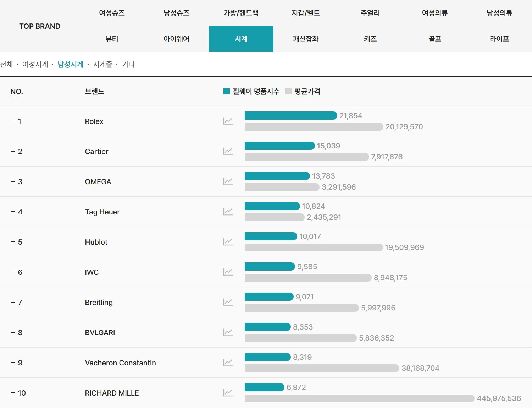Open the trend chart icon for Breitling
Image resolution: width=532 pixels, height=408 pixels.
pos(228,302)
